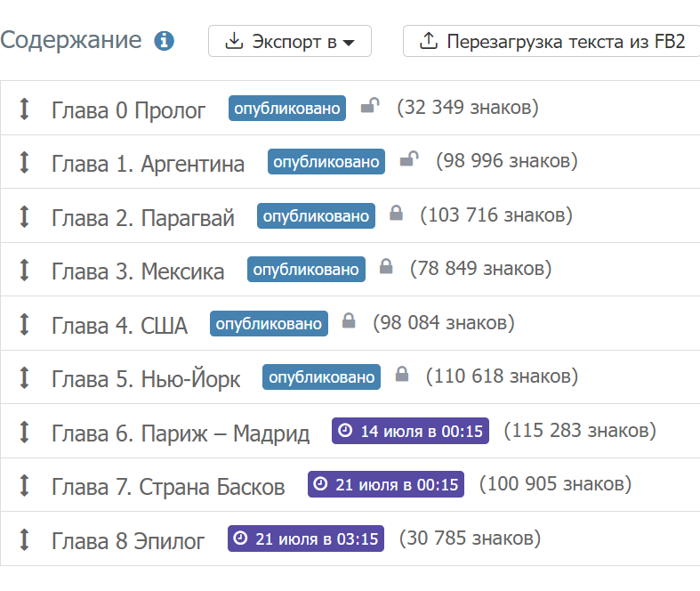Open chapter Глава 5. Нью-Йорк
The width and height of the screenshot is (700, 591).
point(146,378)
